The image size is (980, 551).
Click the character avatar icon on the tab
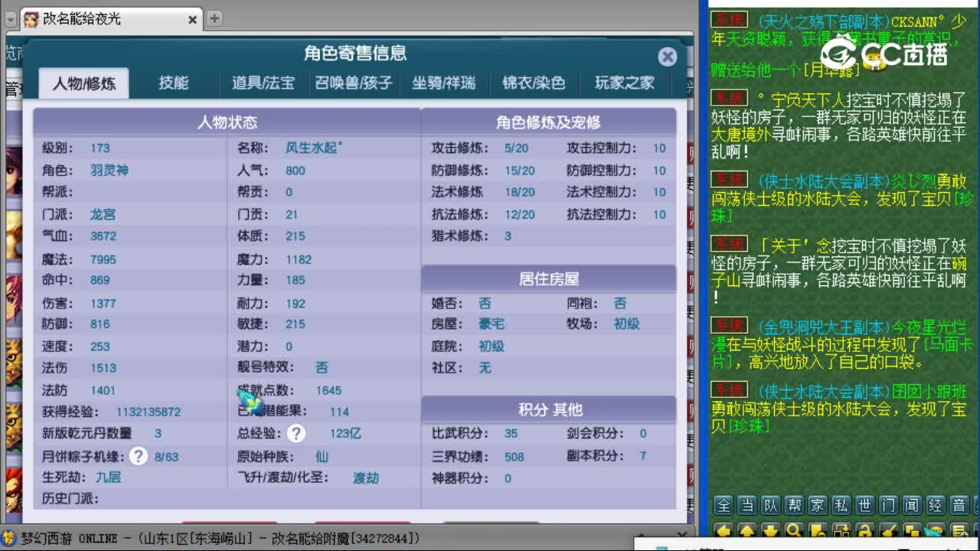31,19
